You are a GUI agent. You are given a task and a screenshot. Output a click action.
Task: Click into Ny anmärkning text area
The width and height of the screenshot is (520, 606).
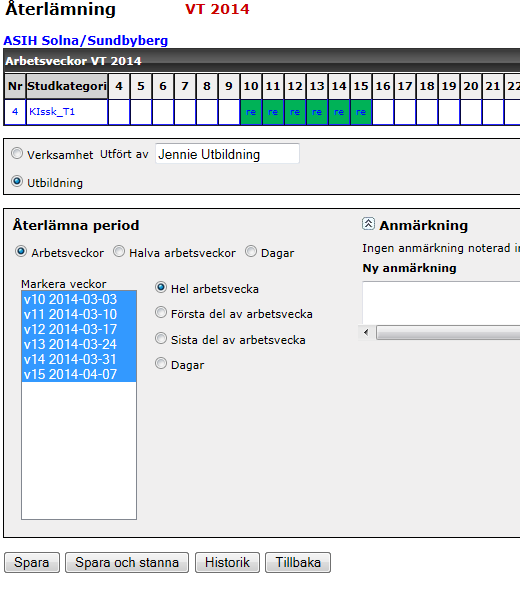441,303
